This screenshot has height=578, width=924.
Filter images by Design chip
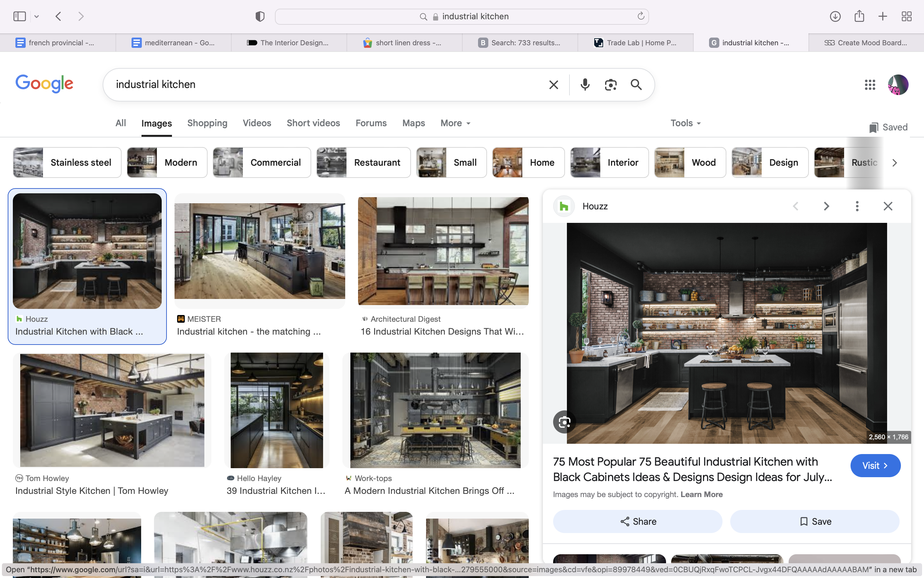[x=770, y=162]
